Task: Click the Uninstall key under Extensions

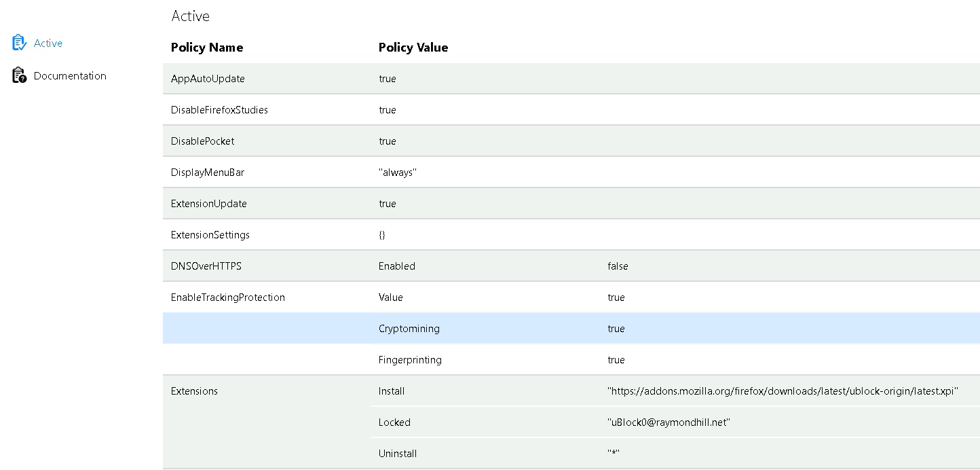Action: coord(398,454)
